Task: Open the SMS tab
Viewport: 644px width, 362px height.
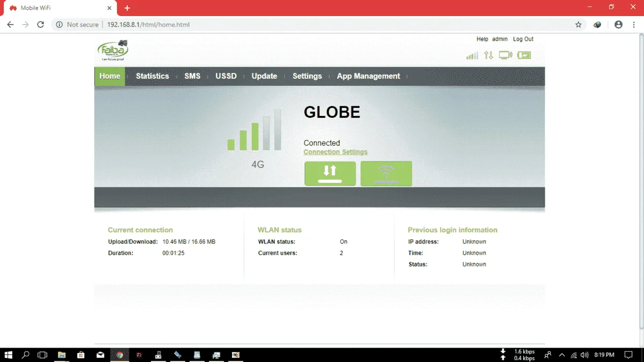Action: (192, 76)
